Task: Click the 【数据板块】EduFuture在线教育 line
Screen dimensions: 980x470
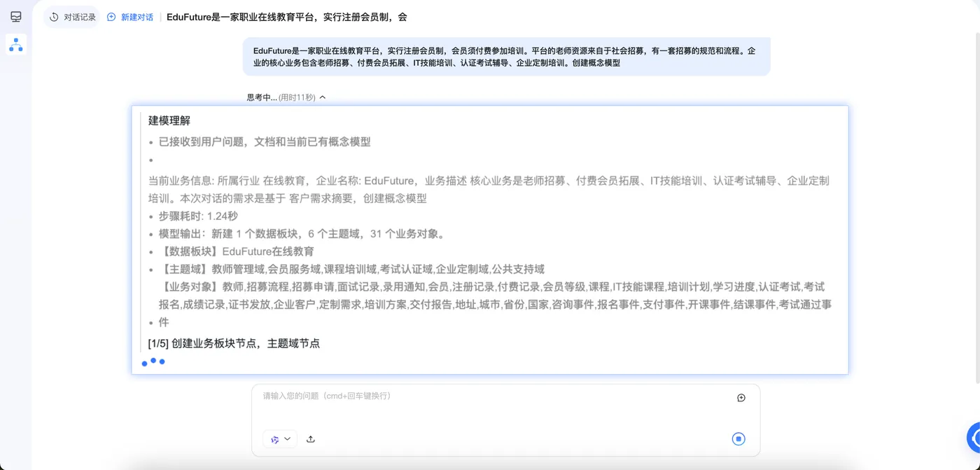Action: (237, 251)
